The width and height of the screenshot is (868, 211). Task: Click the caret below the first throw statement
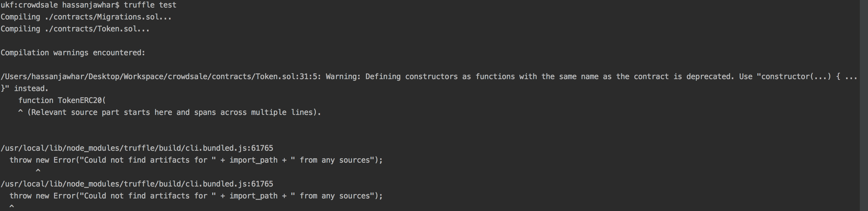(x=38, y=171)
